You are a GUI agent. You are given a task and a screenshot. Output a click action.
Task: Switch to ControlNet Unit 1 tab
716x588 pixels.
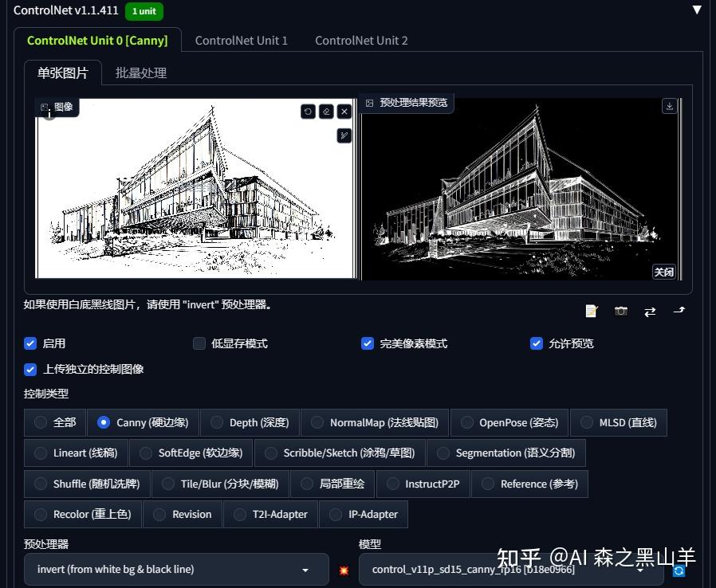tap(242, 40)
